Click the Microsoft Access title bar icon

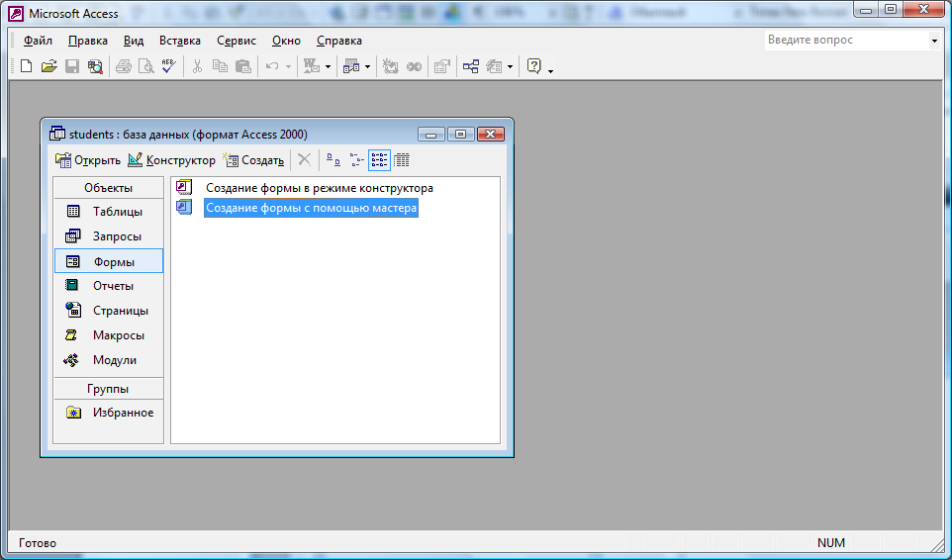pyautogui.click(x=17, y=13)
